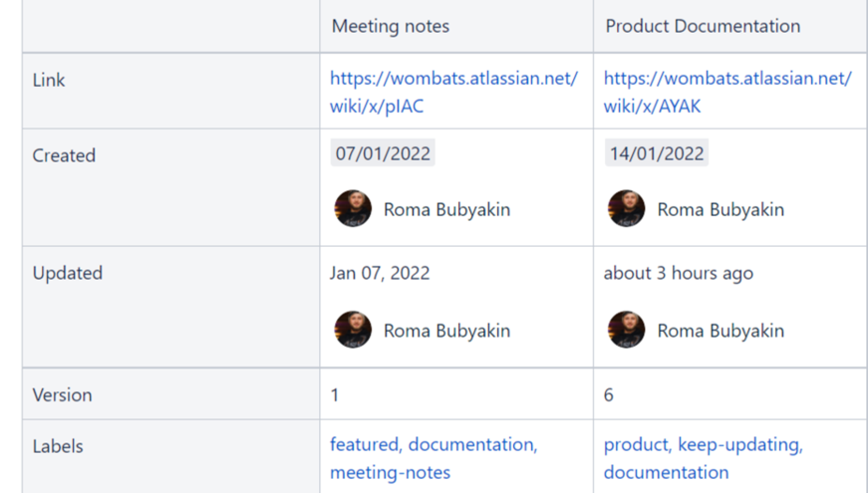
Task: Click the 07/01/2022 created date lozenge
Action: 382,153
